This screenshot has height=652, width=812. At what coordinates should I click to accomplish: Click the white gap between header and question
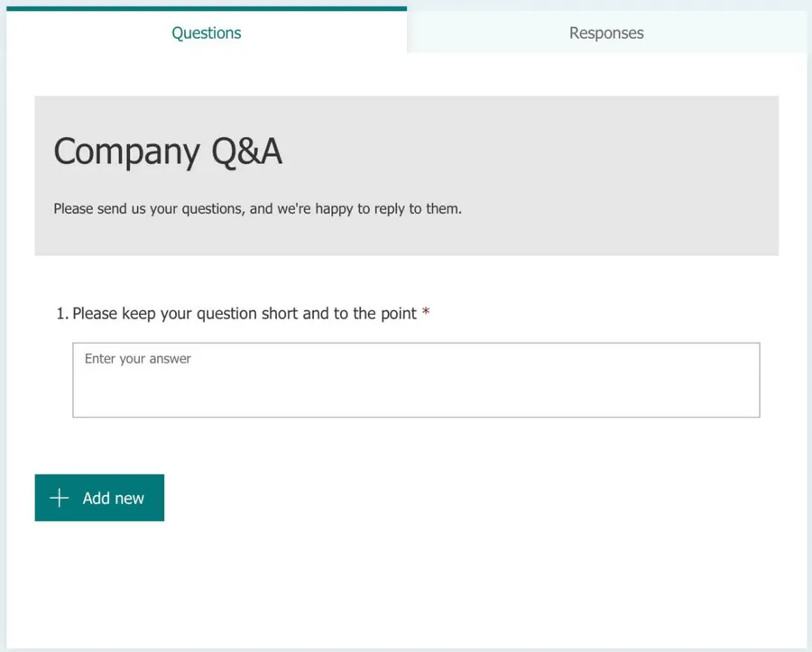(406, 278)
